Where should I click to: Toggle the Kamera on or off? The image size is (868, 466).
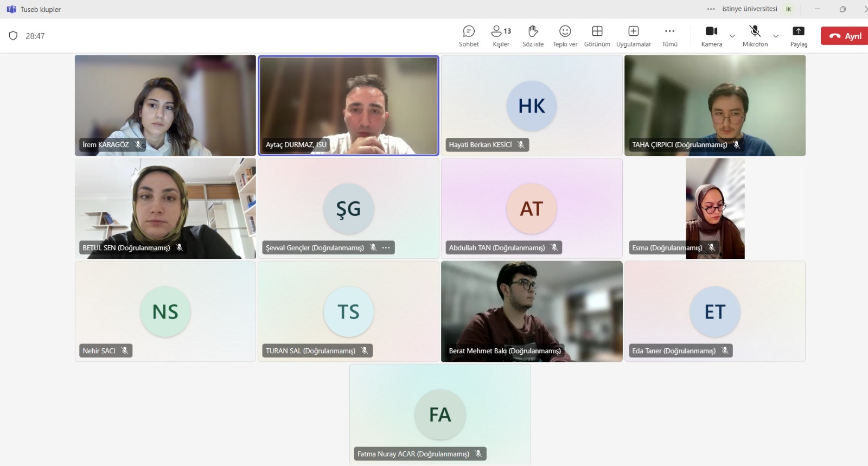click(x=711, y=36)
